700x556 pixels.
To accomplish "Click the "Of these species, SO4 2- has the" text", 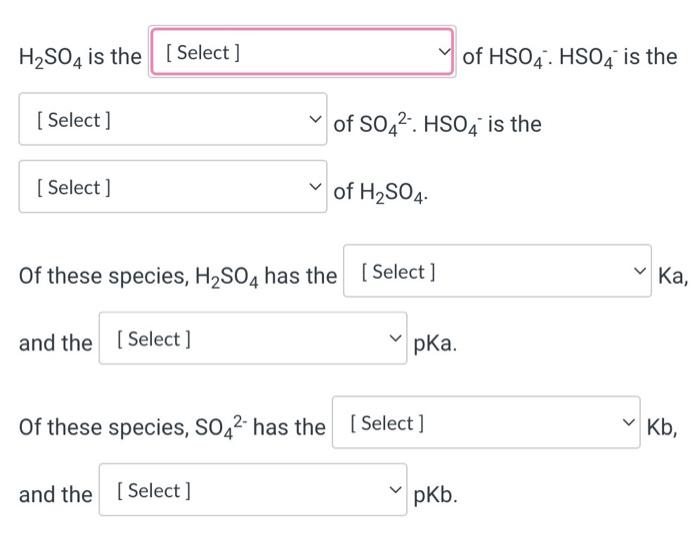I will [x=172, y=428].
